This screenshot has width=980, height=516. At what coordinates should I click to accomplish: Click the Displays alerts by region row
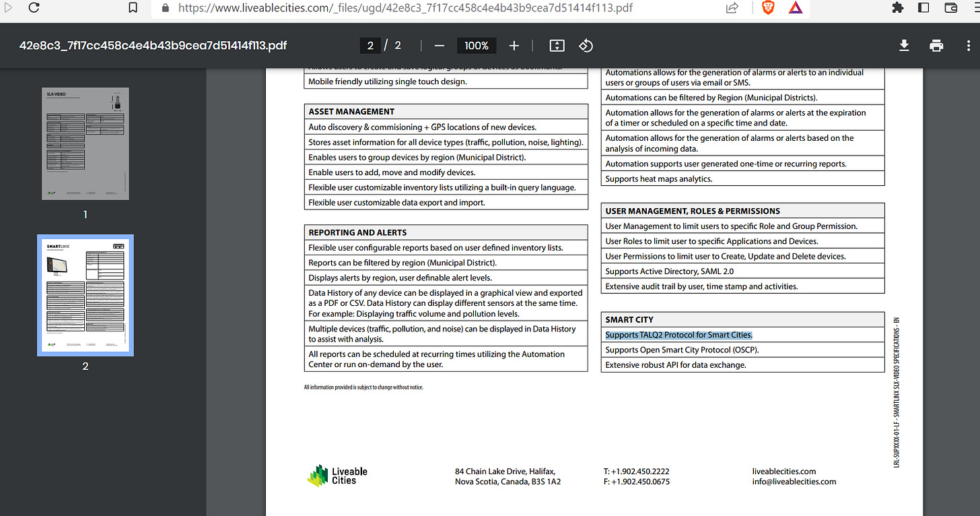[x=446, y=278]
